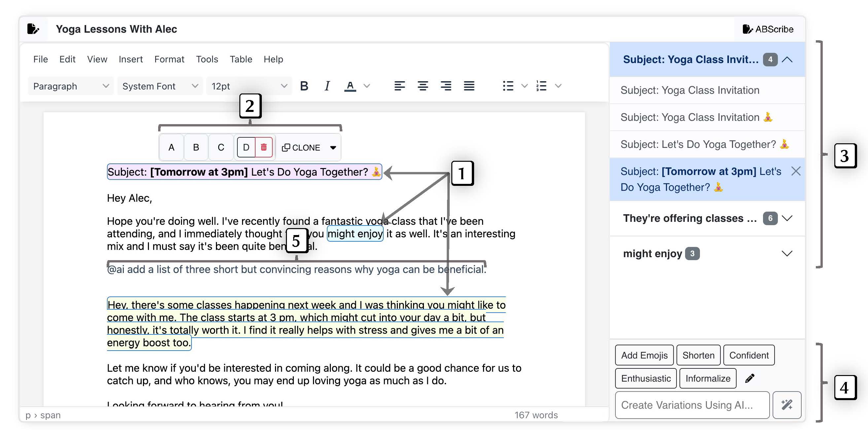Remove the Tomorrow at 3pm variation with X

click(x=796, y=171)
